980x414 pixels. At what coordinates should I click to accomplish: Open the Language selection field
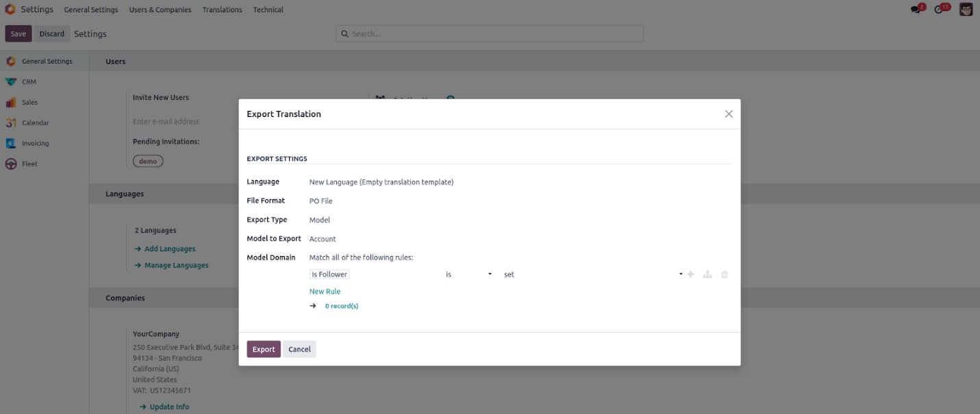click(381, 182)
